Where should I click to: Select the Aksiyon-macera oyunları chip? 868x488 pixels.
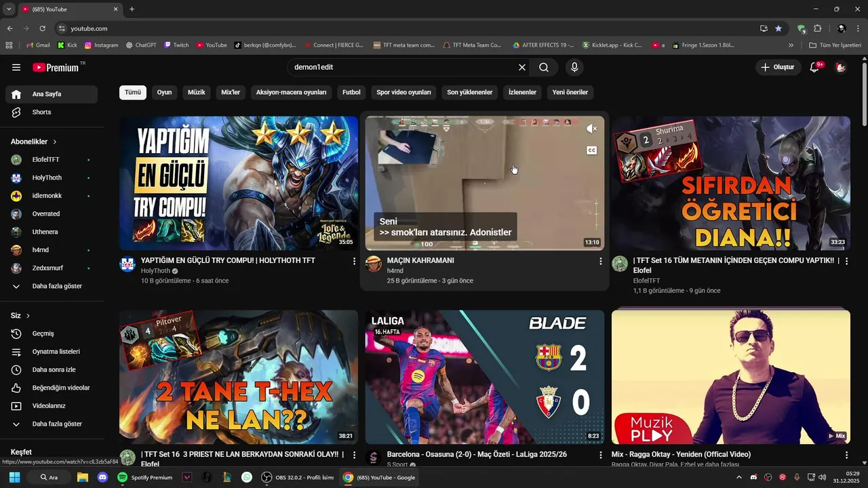point(291,92)
